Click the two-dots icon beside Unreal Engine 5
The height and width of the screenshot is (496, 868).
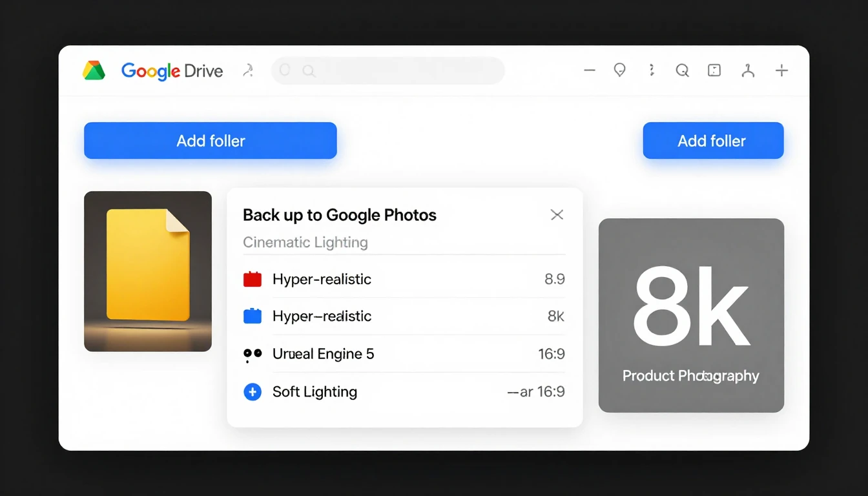[x=252, y=355]
